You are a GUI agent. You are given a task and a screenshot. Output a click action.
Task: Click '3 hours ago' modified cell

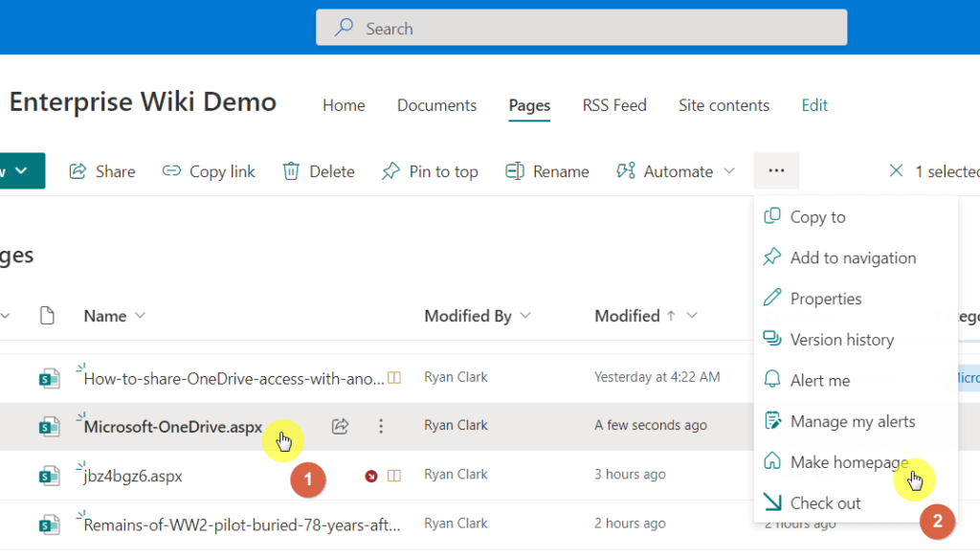coord(630,474)
